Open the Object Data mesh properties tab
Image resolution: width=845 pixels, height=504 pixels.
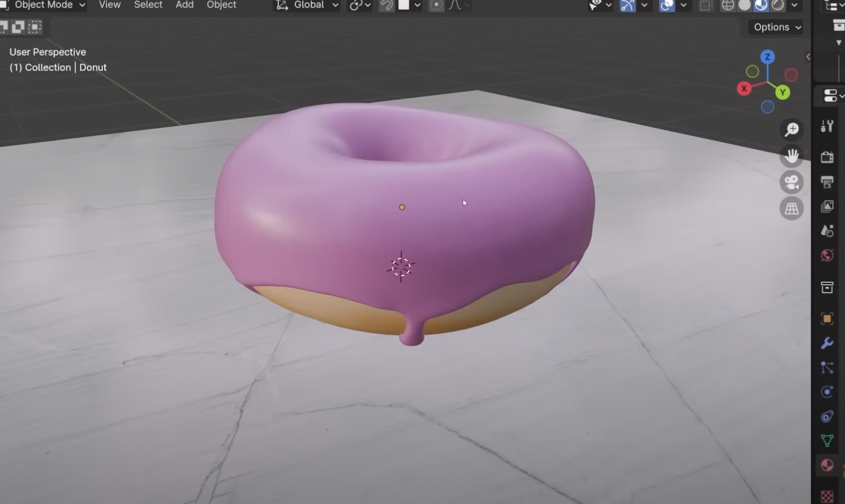[x=827, y=441]
